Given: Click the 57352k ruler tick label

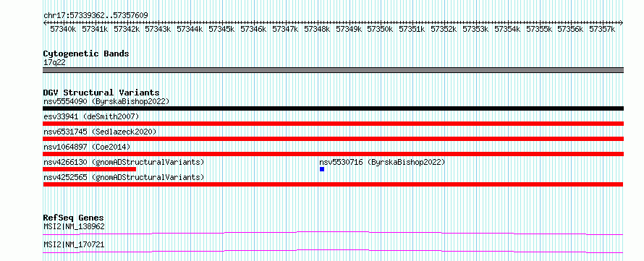Looking at the screenshot, I should pyautogui.click(x=444, y=29).
